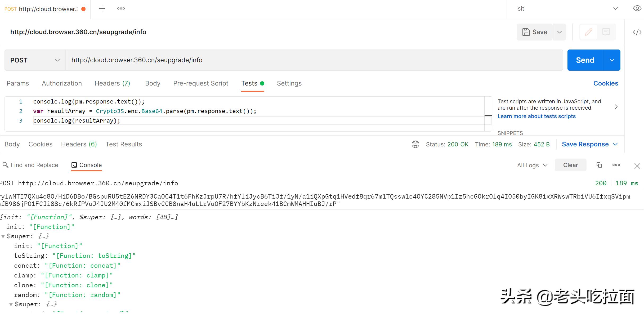Copy console logs with the copy icon

599,165
